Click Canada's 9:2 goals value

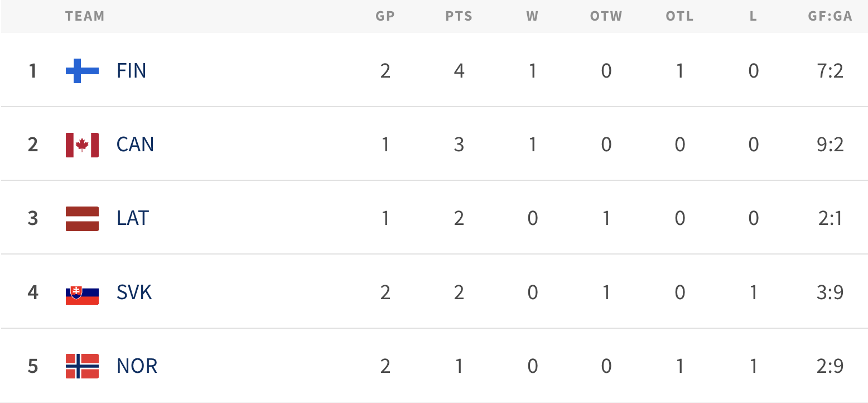click(830, 145)
